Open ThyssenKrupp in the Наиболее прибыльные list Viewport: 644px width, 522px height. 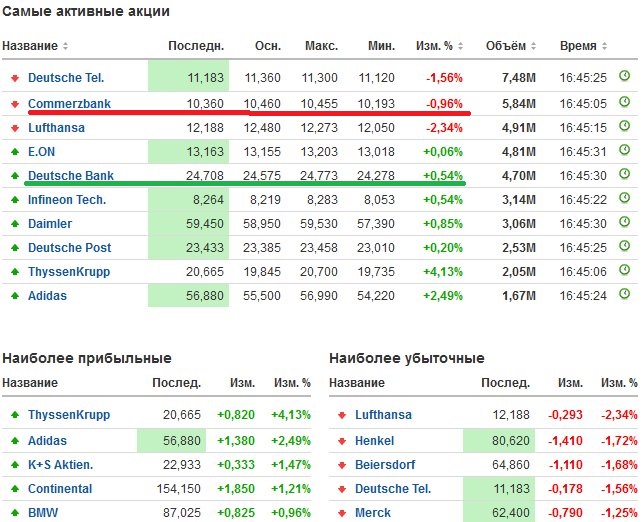[x=69, y=415]
